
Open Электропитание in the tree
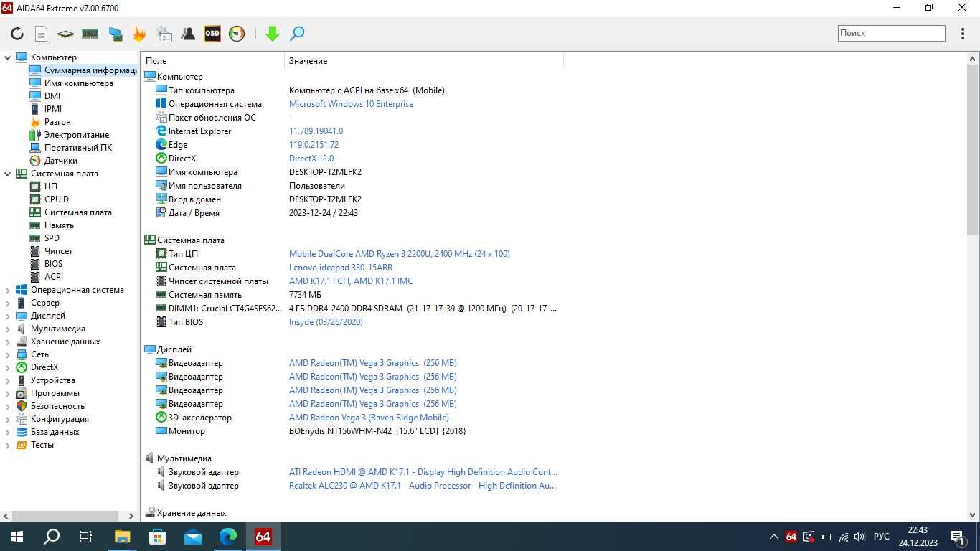tap(69, 135)
